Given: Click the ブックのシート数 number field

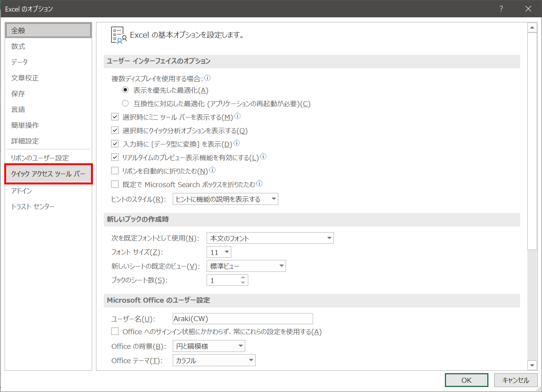Looking at the screenshot, I should (x=223, y=280).
